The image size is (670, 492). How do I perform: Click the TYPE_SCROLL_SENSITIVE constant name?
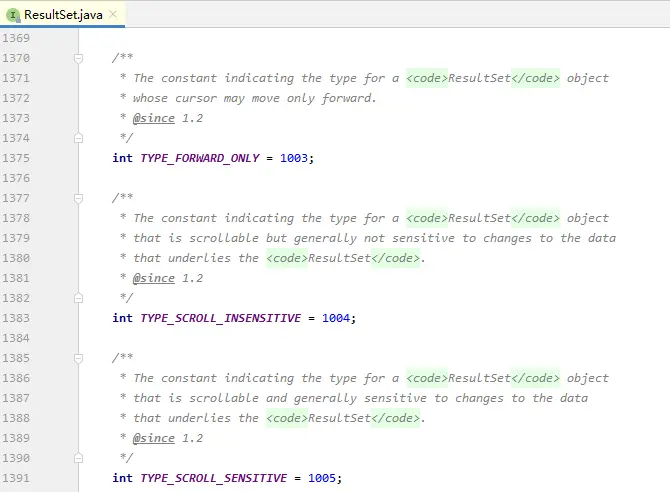coord(214,478)
